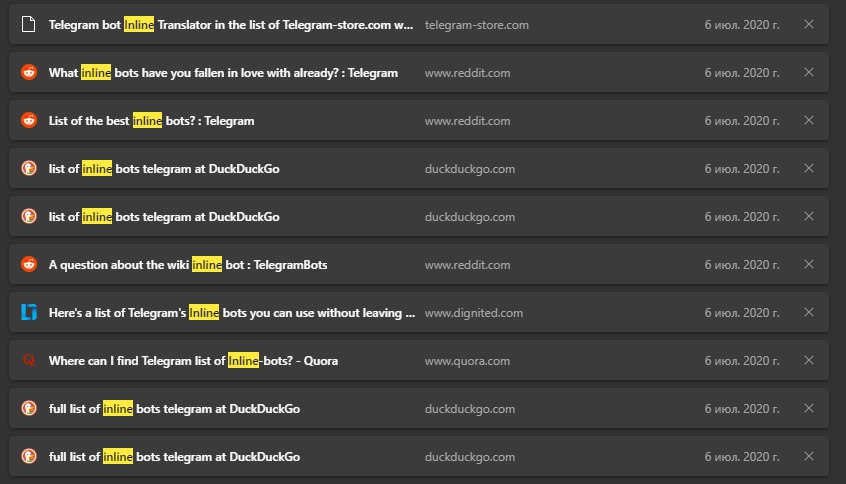Click the Reddit icon beside 'List of the best inline bots'
Image resolution: width=846 pixels, height=484 pixels.
pyautogui.click(x=29, y=120)
